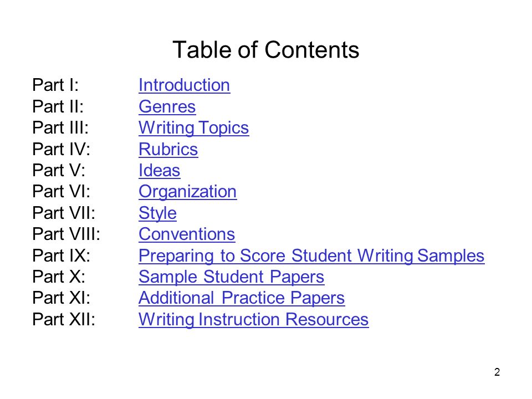Open the Introduction link
The width and height of the screenshot is (532, 399).
[x=184, y=85]
